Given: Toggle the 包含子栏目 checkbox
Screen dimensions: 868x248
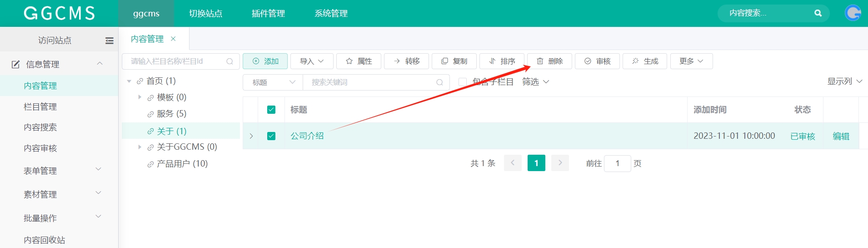Looking at the screenshot, I should point(463,82).
